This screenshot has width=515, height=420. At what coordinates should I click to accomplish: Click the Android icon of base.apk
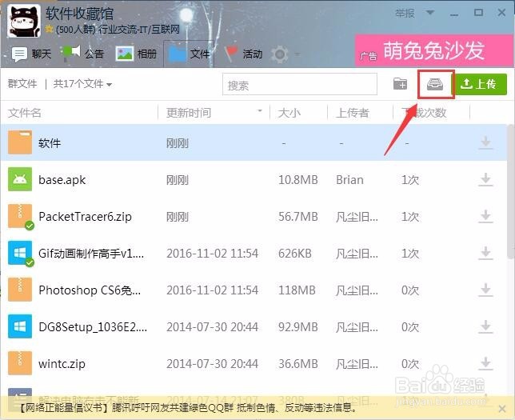20,179
